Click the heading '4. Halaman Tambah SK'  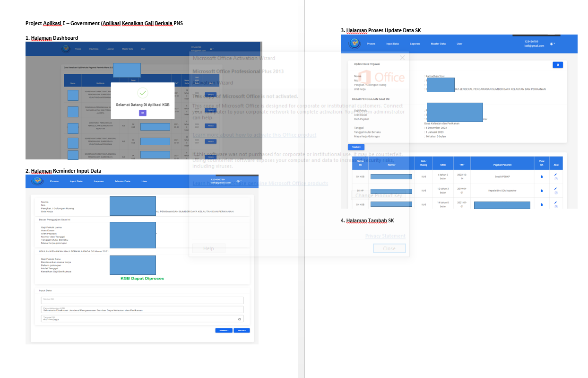[x=367, y=220]
